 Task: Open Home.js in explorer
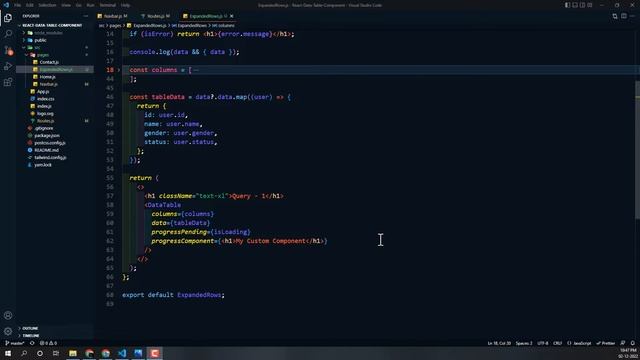coord(47,77)
